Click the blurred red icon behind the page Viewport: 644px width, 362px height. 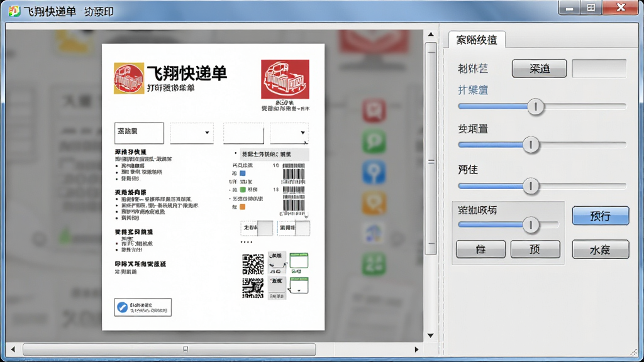coord(374,111)
